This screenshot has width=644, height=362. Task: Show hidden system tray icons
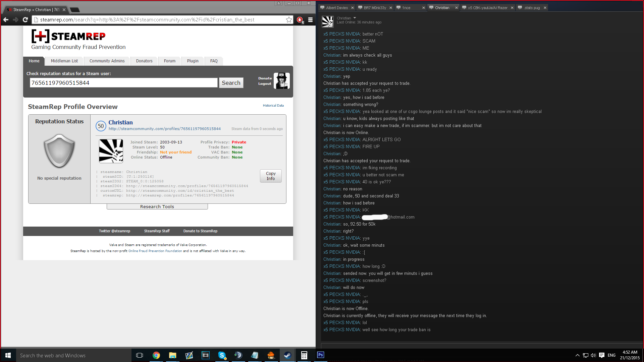point(577,355)
